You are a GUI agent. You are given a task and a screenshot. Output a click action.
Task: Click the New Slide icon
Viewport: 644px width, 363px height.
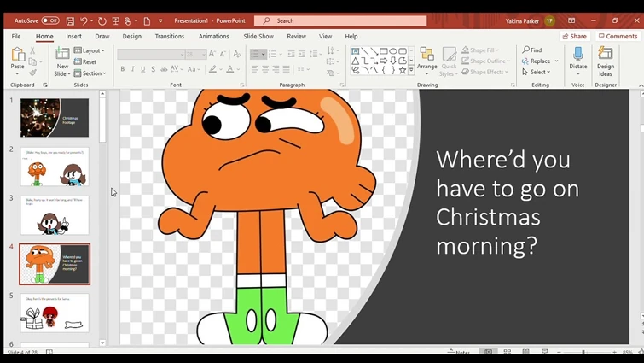pos(62,54)
